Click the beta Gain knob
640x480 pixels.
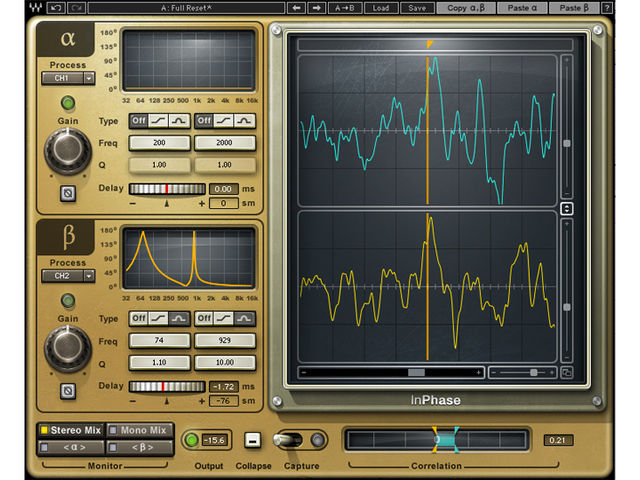point(68,348)
